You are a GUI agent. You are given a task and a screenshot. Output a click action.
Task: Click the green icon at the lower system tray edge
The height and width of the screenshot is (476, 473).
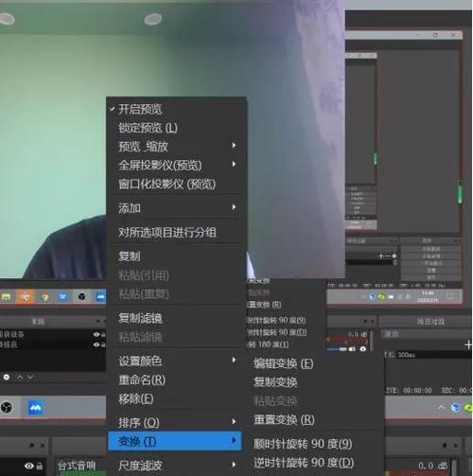point(468,408)
